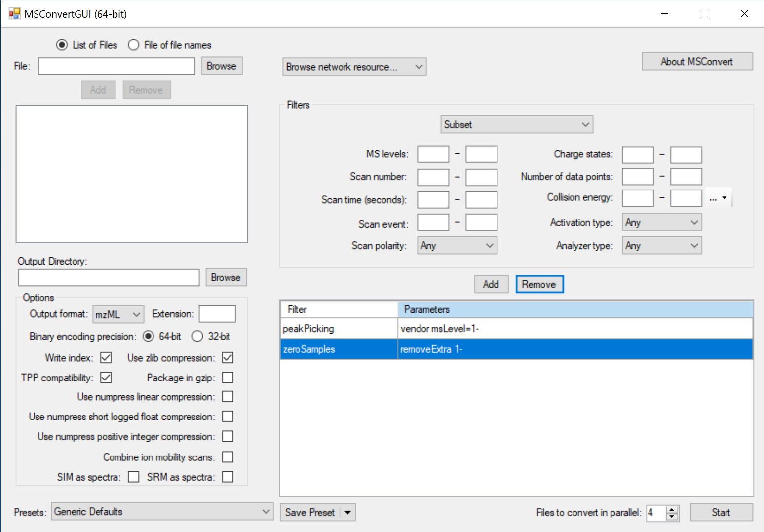Screen dimensions: 764x532
Task: Click the Start conversion button
Action: click(721, 512)
